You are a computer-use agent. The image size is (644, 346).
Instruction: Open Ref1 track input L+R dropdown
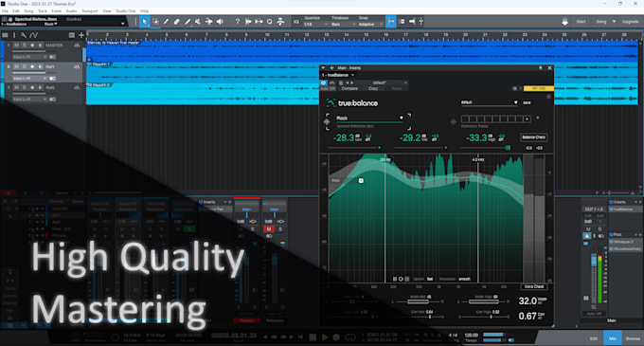pos(29,78)
